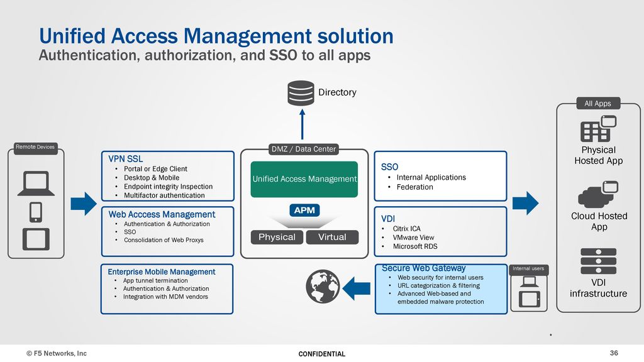Viewport: 644px width, 362px height.
Task: Click the Directory text label
Action: click(337, 92)
